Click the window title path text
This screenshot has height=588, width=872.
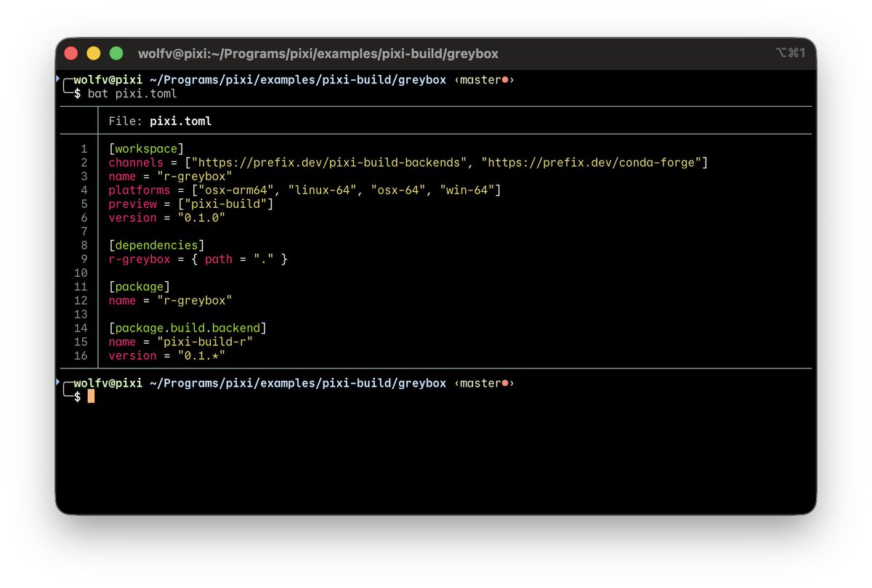tap(318, 54)
